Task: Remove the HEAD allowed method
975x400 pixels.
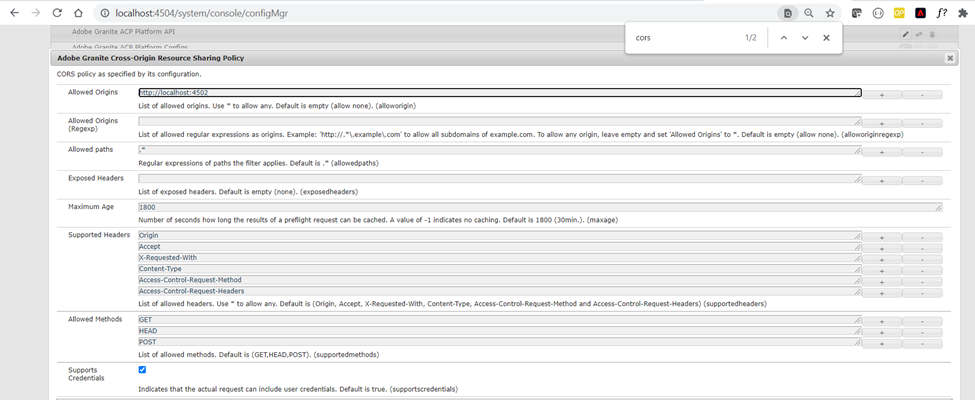Action: (x=922, y=333)
